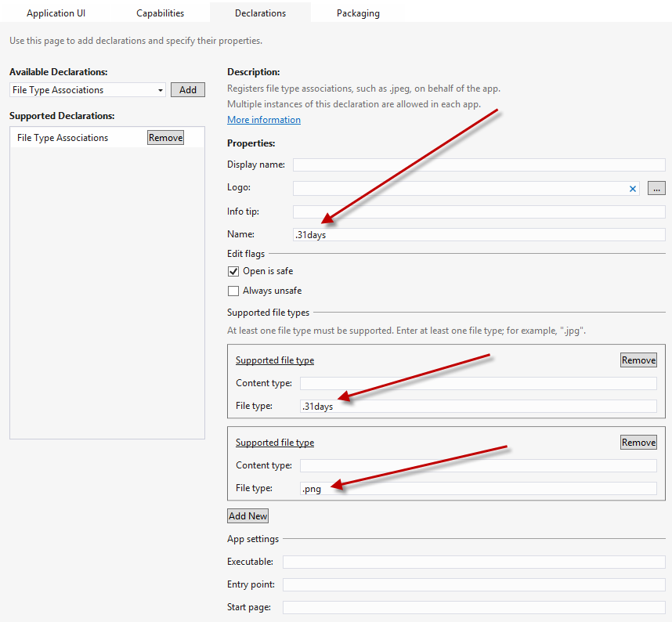The width and height of the screenshot is (672, 622).
Task: Open the Capabilities tab
Action: coord(160,13)
